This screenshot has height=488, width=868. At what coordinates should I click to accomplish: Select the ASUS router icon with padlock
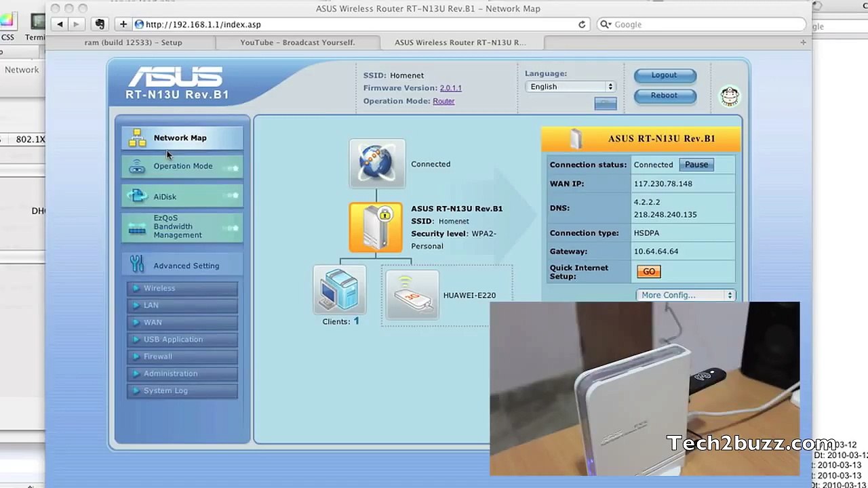click(376, 228)
